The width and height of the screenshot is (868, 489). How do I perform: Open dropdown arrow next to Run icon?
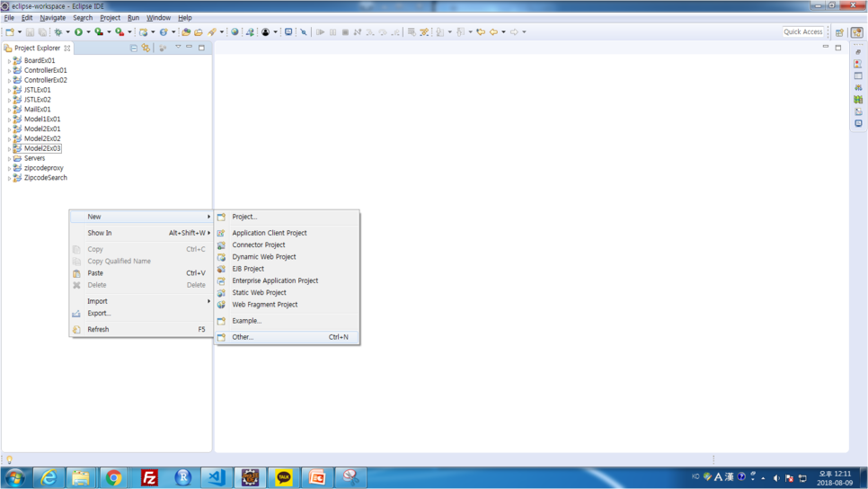click(x=88, y=32)
